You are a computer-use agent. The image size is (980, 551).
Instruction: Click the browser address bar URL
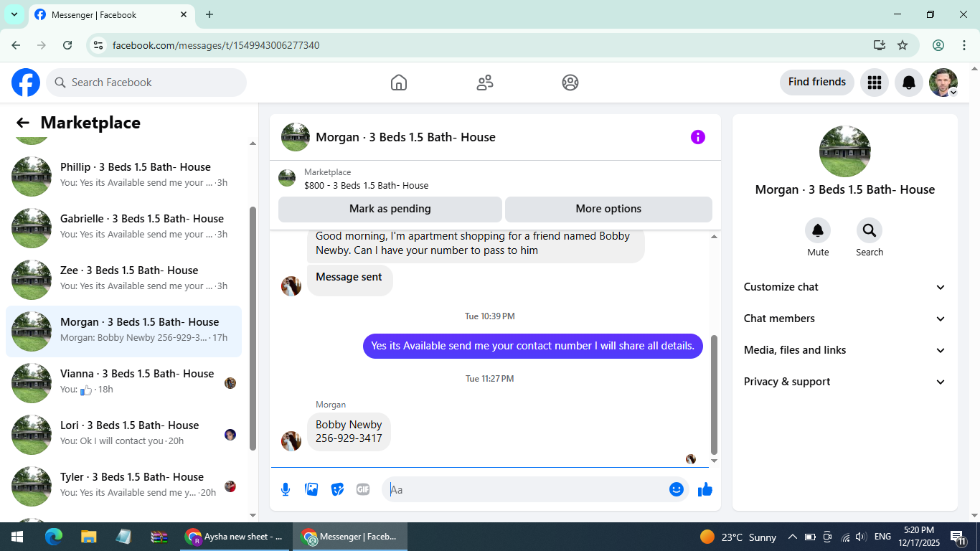pyautogui.click(x=216, y=45)
